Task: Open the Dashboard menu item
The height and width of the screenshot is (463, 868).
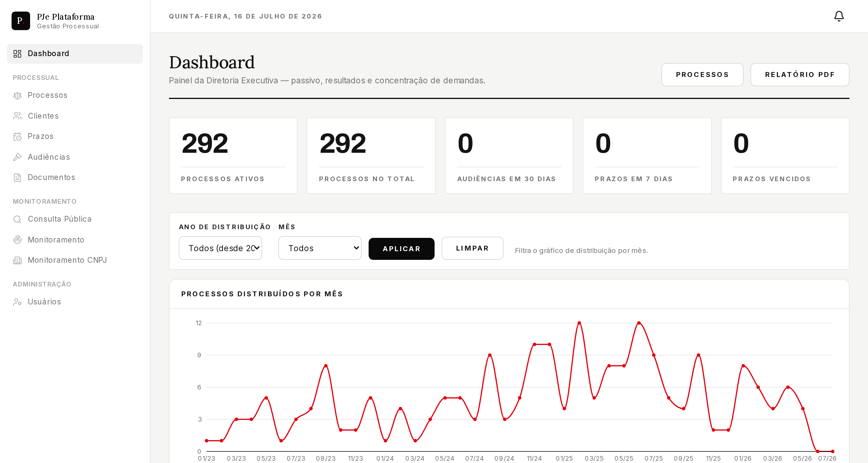Action: click(x=75, y=54)
